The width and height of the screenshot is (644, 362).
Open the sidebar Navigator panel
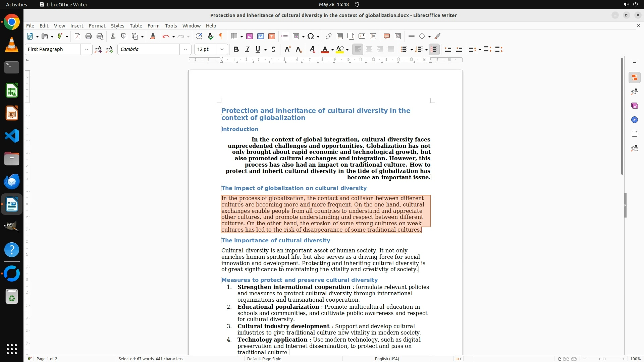click(634, 120)
